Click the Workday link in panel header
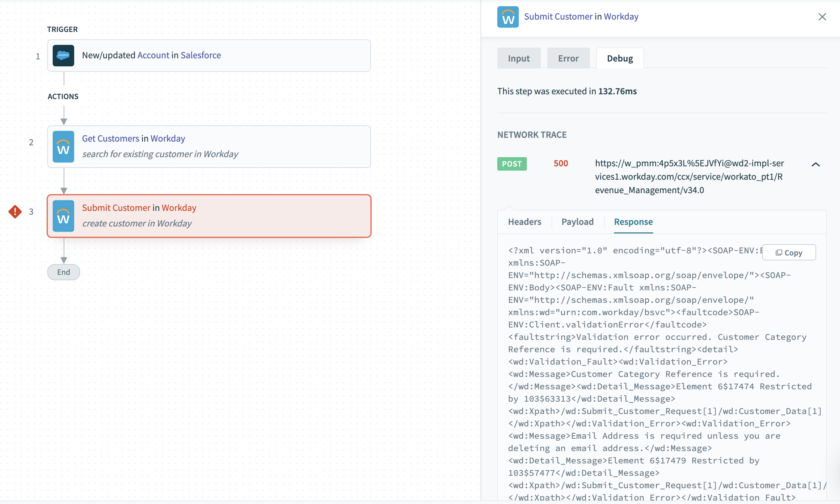This screenshot has width=840, height=504. coord(621,16)
